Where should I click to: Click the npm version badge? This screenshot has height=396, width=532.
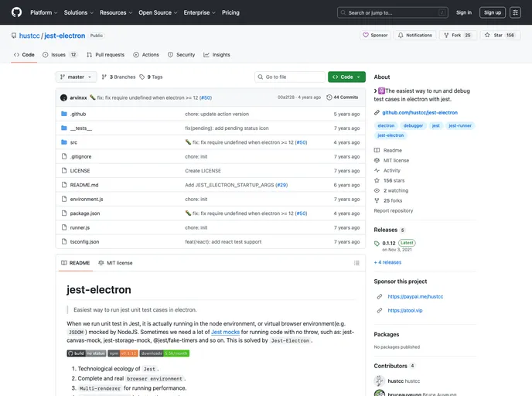coord(123,353)
